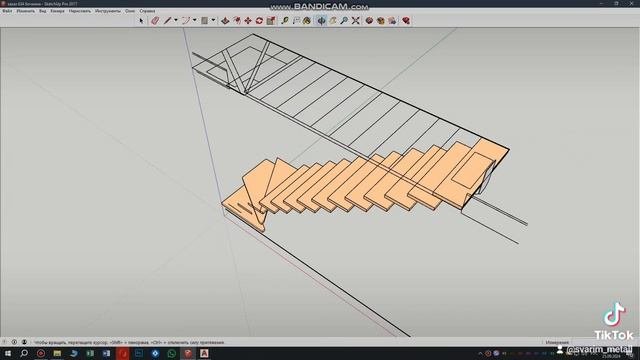Open AutoCAD from the taskbar
This screenshot has width=640, height=360.
click(x=204, y=353)
